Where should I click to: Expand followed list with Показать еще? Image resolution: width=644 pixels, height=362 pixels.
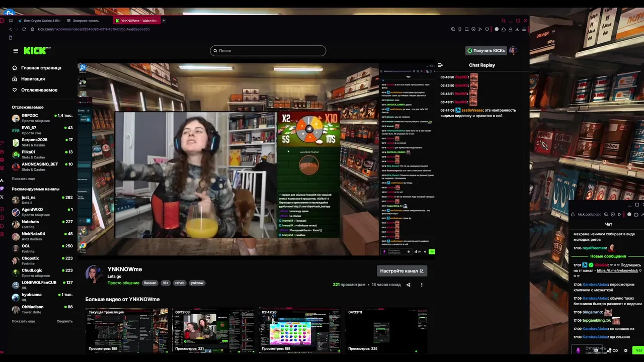click(x=23, y=178)
